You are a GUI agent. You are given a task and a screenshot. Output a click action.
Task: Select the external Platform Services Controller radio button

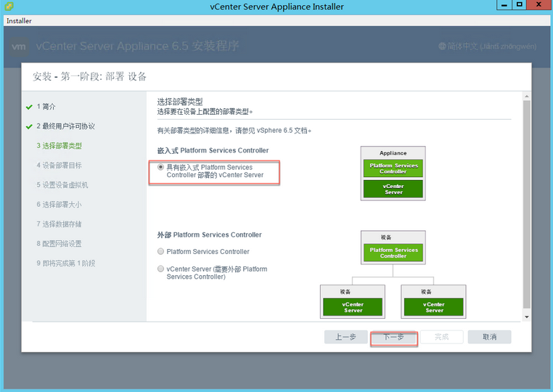pyautogui.click(x=160, y=251)
